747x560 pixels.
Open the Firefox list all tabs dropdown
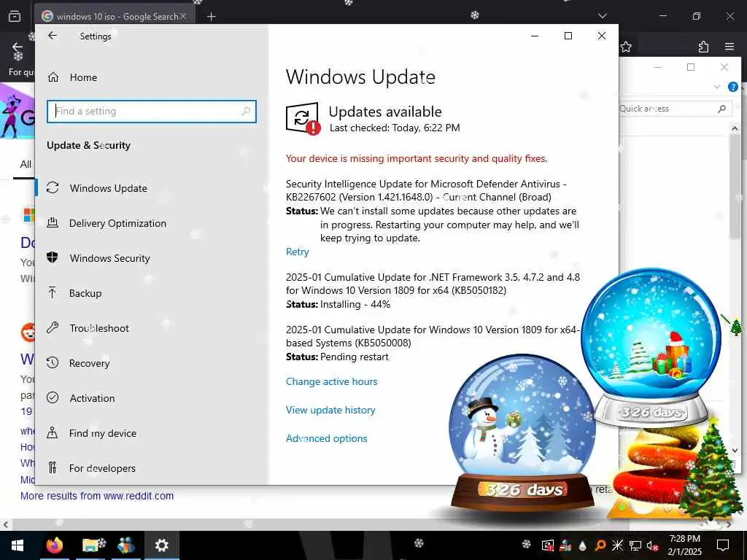pos(603,16)
